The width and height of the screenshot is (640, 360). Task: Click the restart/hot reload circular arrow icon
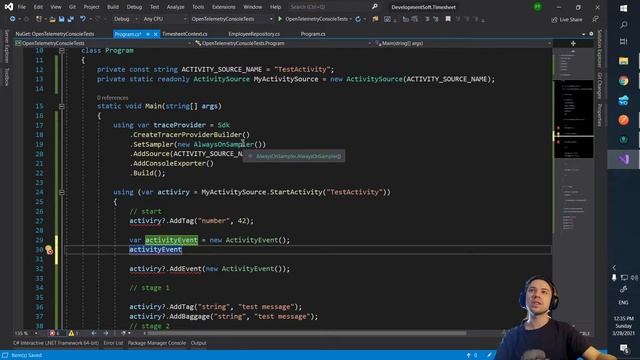click(x=358, y=19)
